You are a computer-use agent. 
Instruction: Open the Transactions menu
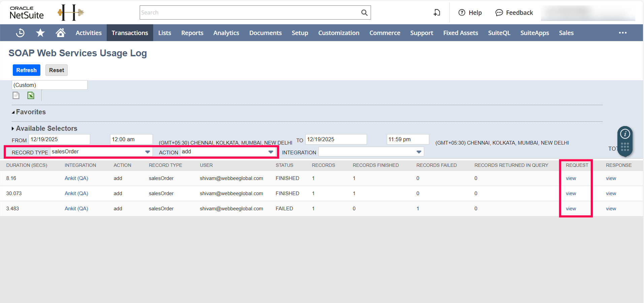click(x=130, y=33)
